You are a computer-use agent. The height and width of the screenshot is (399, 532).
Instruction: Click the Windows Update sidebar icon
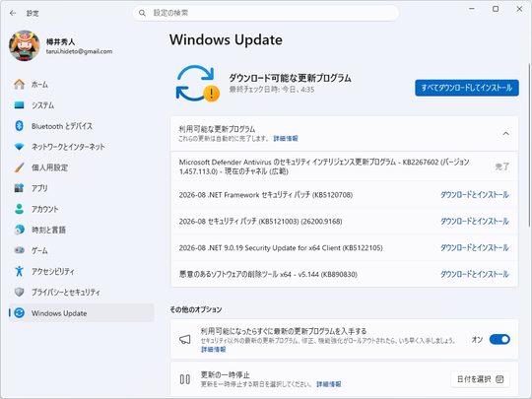[20, 313]
